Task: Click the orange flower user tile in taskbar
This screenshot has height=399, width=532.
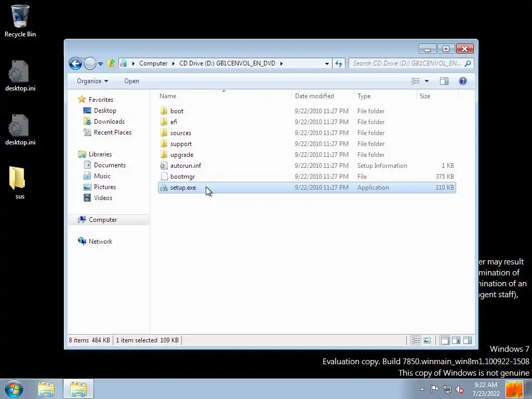Action: click(x=514, y=389)
